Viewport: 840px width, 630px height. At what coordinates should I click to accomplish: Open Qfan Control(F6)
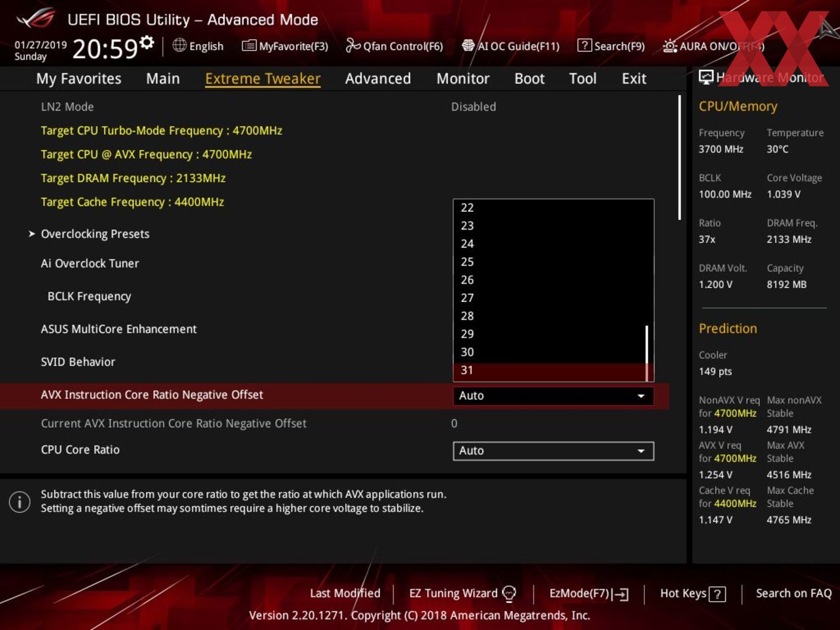click(x=394, y=46)
